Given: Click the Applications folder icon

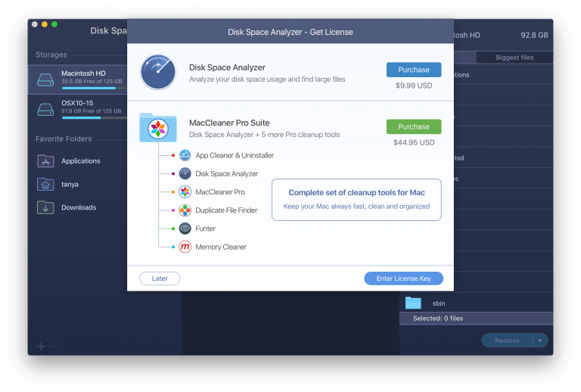Looking at the screenshot, I should click(45, 161).
